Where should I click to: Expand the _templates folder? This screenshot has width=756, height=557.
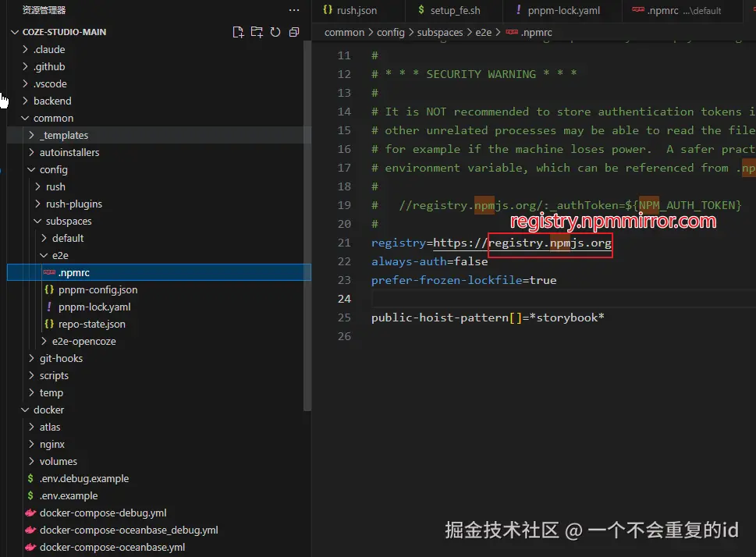(x=31, y=135)
